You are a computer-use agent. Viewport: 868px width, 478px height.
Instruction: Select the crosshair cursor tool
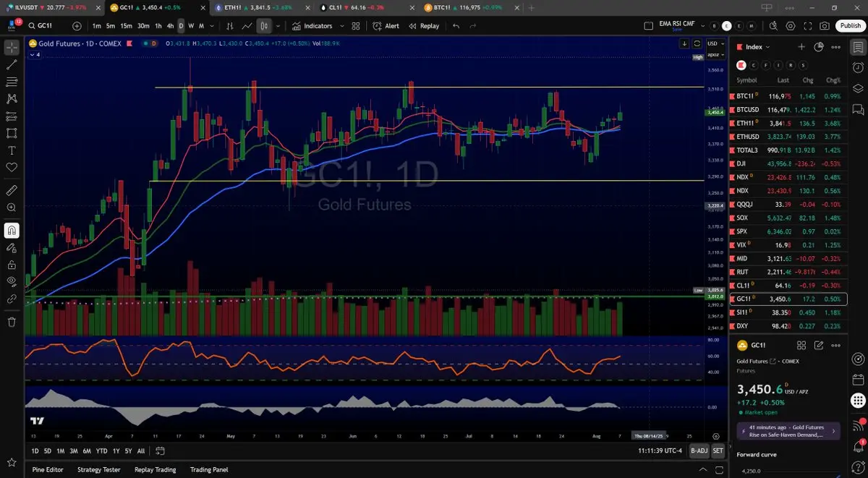12,48
